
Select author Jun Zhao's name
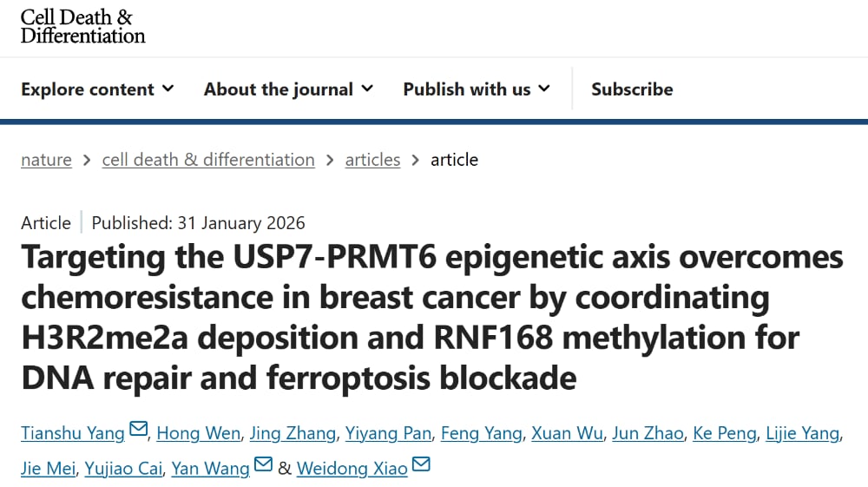[x=648, y=433]
